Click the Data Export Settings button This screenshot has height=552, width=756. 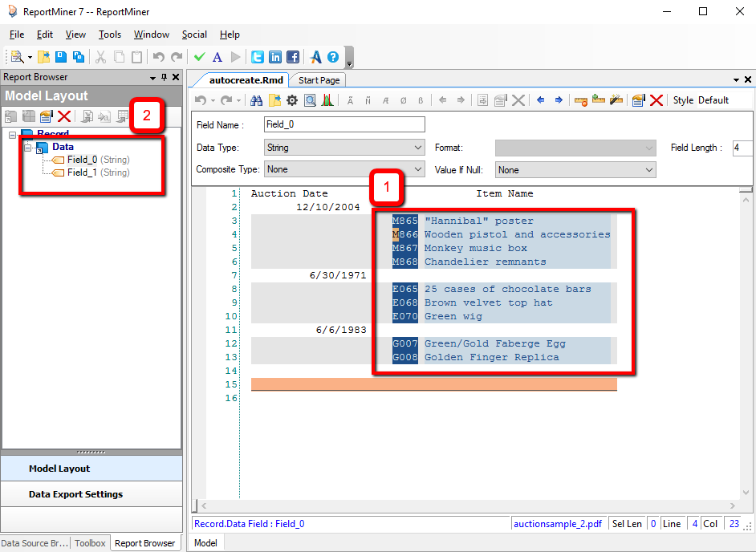click(75, 494)
